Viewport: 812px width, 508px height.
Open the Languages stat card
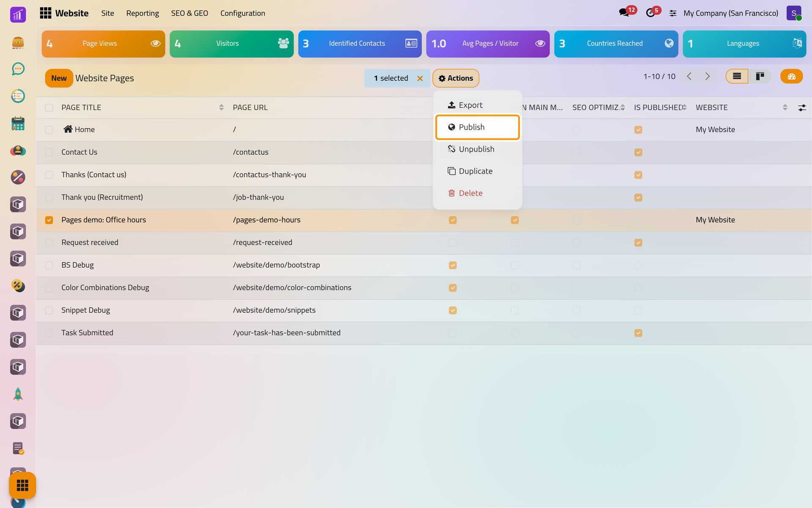coord(744,44)
